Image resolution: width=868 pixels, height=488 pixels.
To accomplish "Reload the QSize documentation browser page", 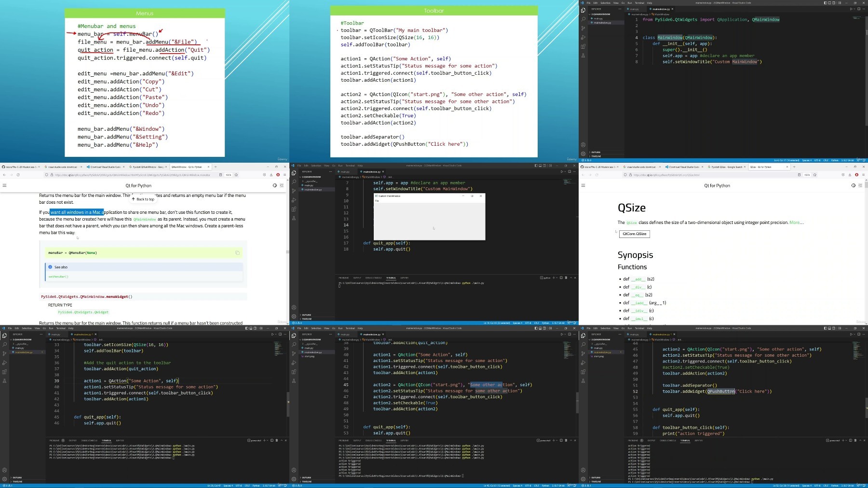I will [597, 175].
